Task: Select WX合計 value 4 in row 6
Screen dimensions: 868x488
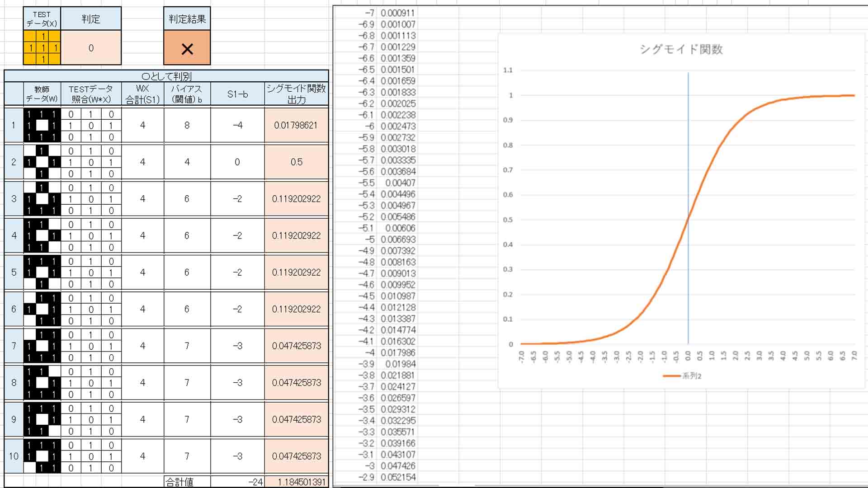Action: pos(142,310)
